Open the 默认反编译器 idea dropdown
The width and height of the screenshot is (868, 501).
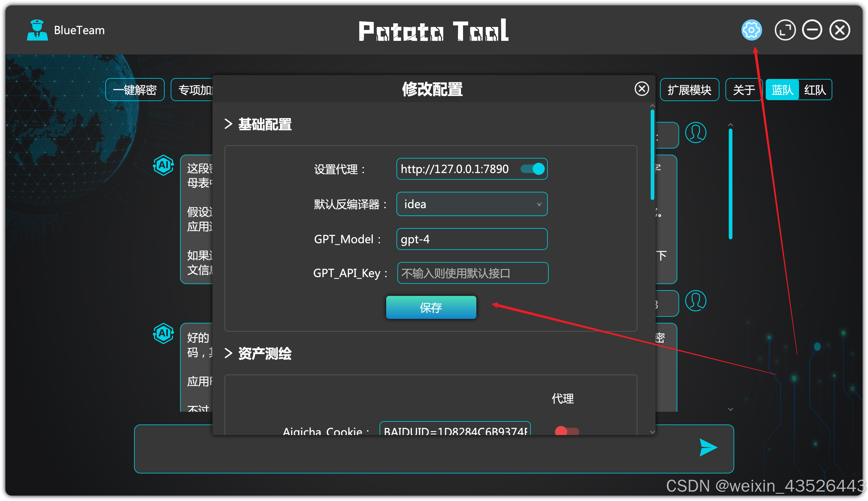pyautogui.click(x=472, y=204)
